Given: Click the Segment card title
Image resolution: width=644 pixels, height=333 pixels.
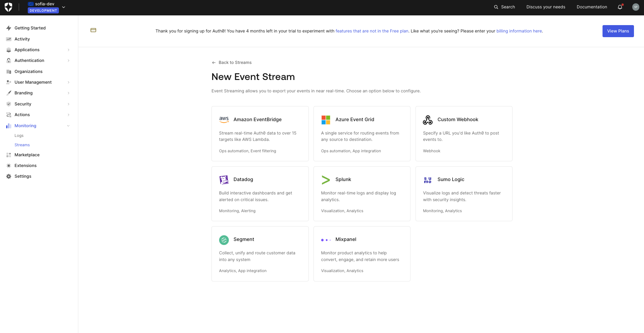Looking at the screenshot, I should click(244, 239).
